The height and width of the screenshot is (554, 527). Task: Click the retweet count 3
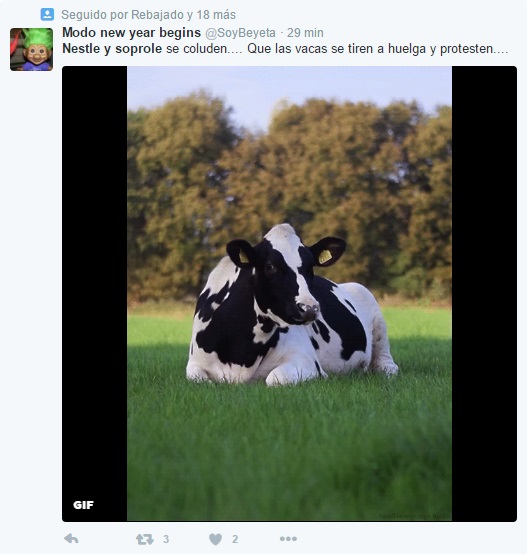pos(166,539)
